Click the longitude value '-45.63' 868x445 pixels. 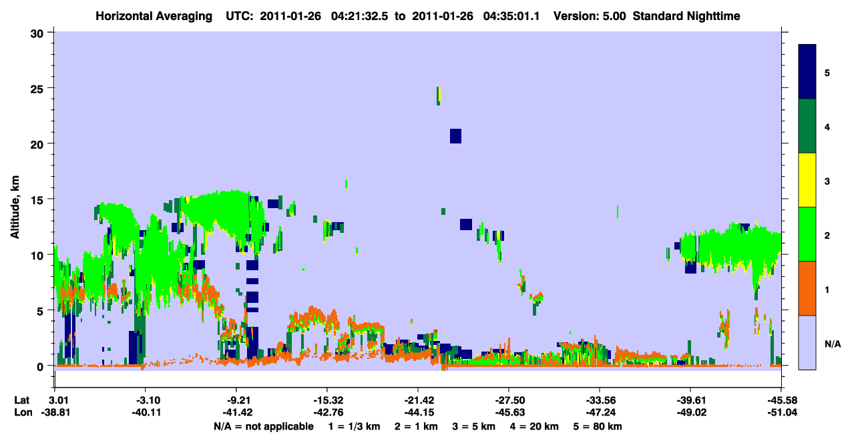[509, 412]
